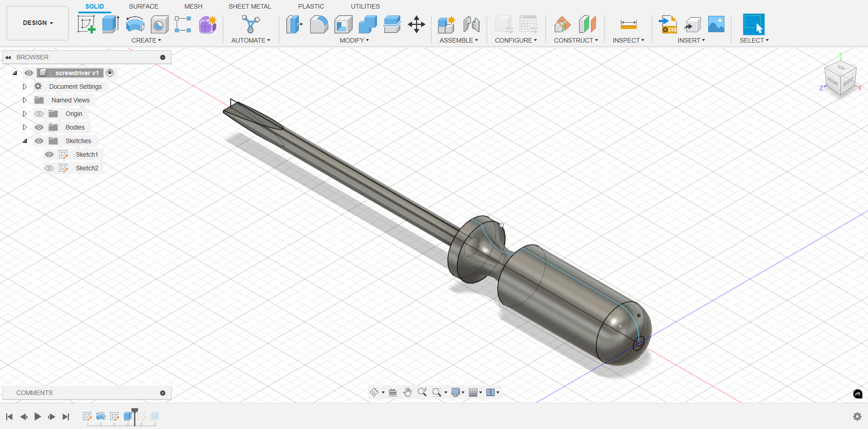Expand the COMMENTS panel plus button
Viewport: 868px width, 429px height.
pos(163,393)
